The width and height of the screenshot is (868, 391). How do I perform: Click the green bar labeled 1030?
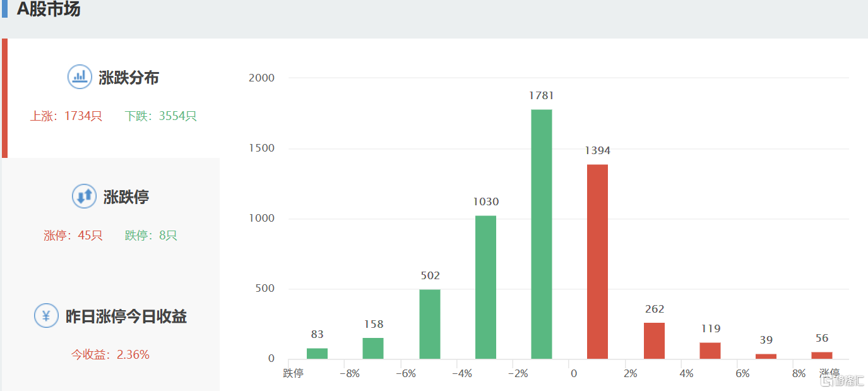point(485,287)
